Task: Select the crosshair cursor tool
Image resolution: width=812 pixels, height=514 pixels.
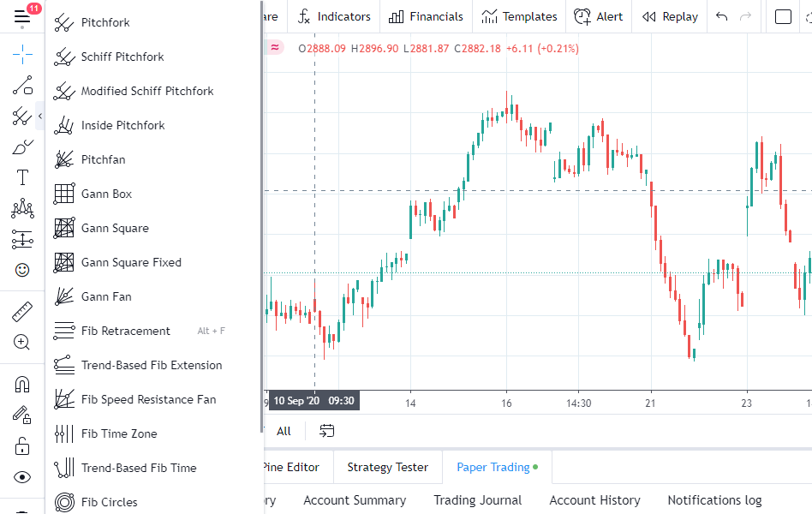Action: 22,56
